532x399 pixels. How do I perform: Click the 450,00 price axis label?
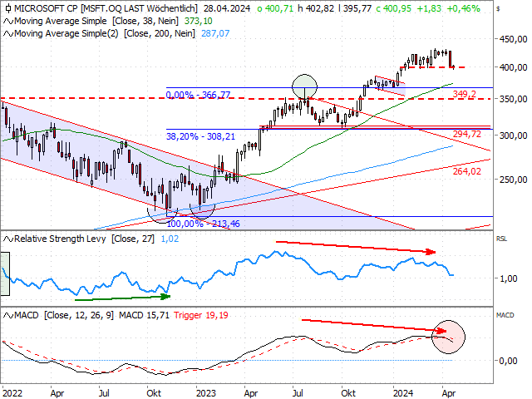pyautogui.click(x=514, y=39)
